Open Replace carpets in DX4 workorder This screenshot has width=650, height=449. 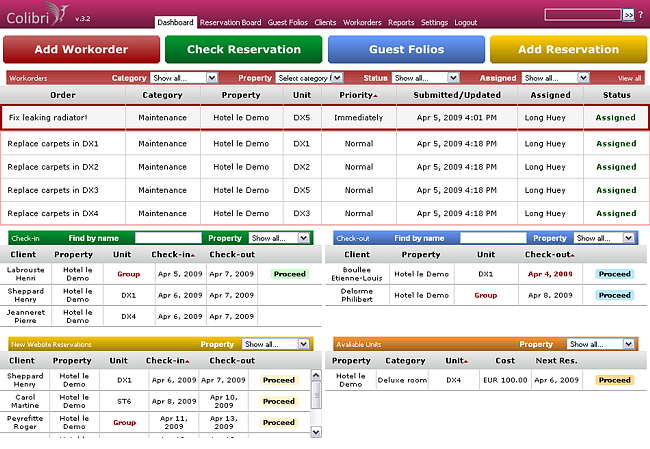(325, 214)
